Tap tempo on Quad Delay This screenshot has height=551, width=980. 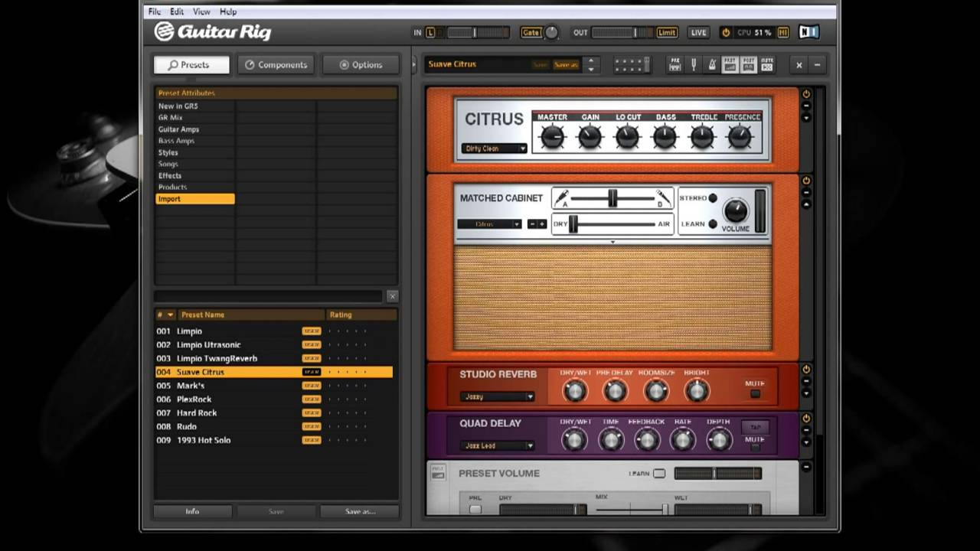755,427
